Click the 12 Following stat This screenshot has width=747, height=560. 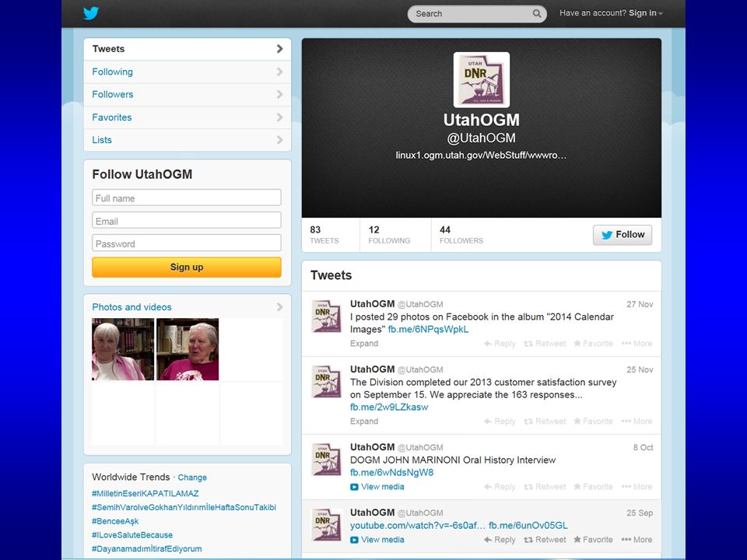coord(389,235)
